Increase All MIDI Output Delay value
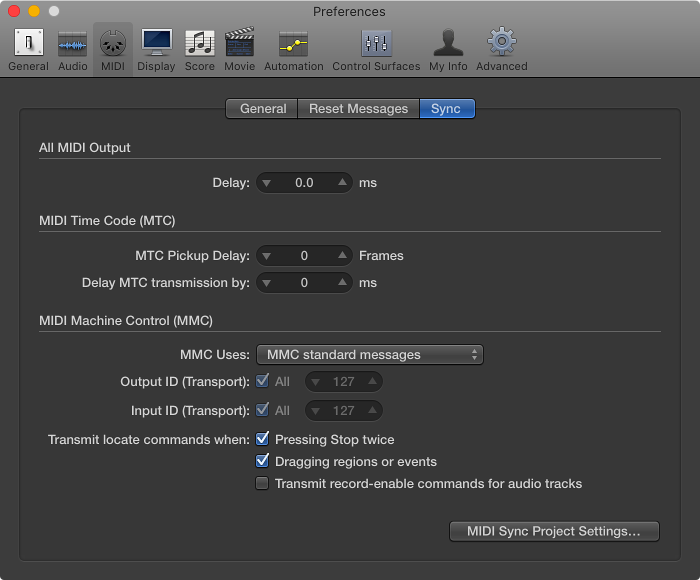 click(342, 183)
